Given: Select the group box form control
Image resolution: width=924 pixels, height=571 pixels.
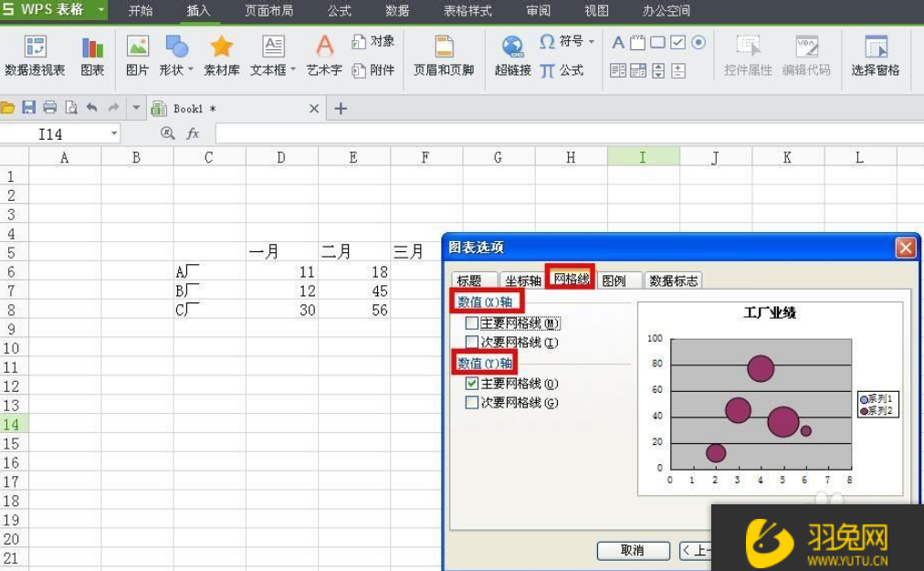Looking at the screenshot, I should pyautogui.click(x=637, y=42).
